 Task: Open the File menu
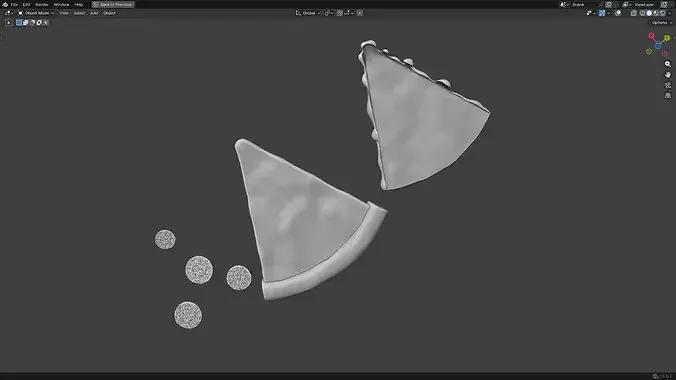14,4
